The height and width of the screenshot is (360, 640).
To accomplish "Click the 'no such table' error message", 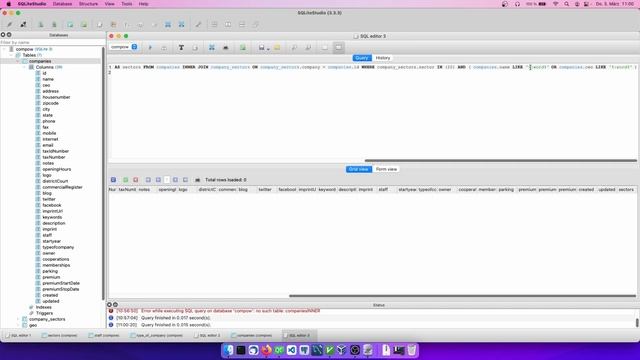I will click(231, 311).
